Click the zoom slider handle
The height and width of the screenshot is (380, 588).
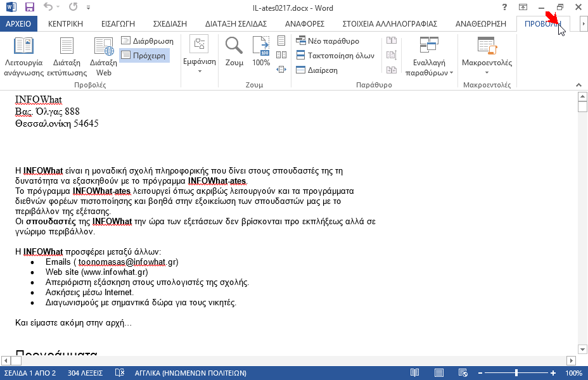[516, 373]
